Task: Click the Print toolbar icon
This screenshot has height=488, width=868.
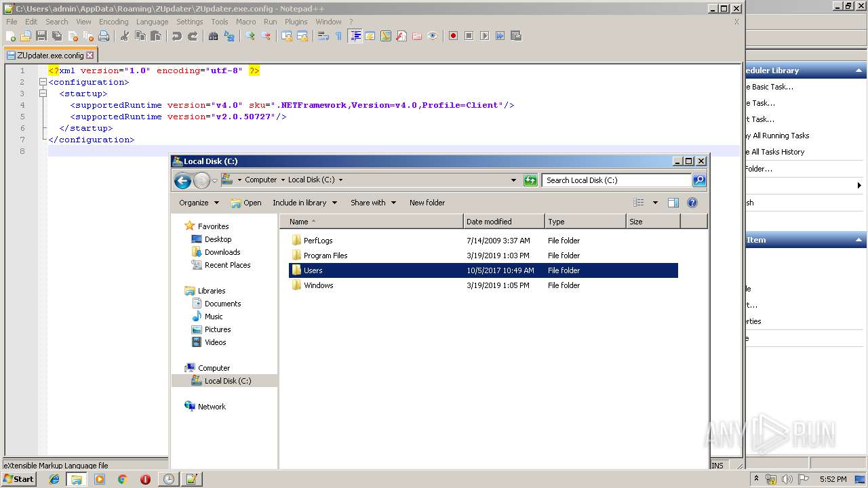Action: click(104, 36)
